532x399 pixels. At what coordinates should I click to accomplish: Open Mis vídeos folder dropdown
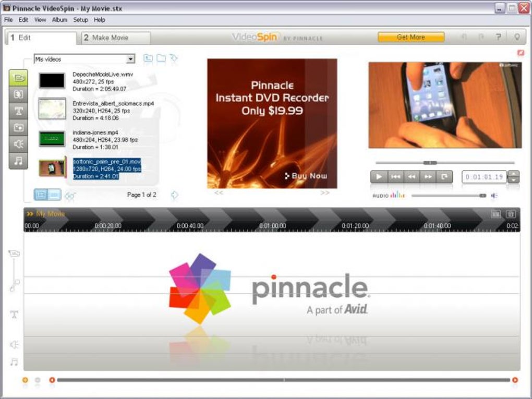[130, 59]
